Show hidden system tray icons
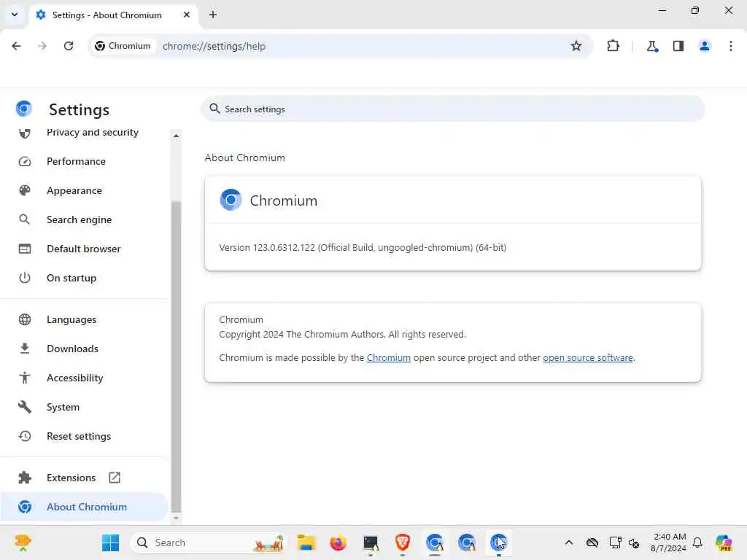Image resolution: width=747 pixels, height=560 pixels. point(569,542)
